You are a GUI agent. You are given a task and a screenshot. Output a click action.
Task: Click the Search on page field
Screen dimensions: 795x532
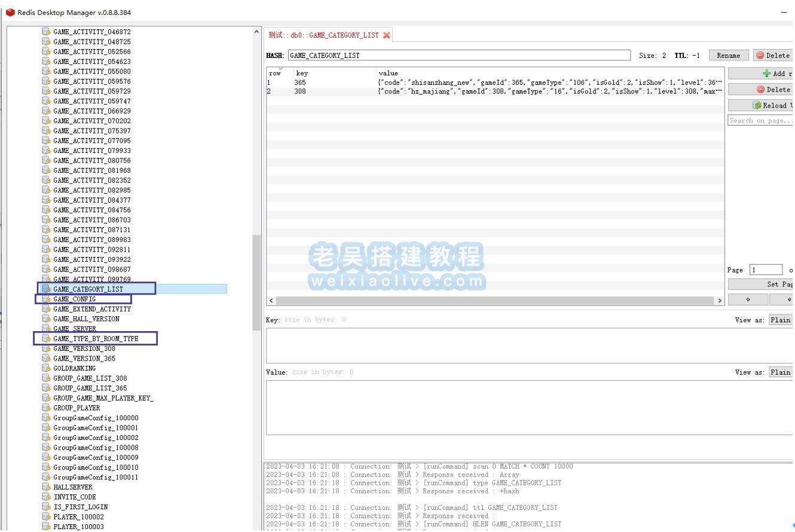point(760,121)
